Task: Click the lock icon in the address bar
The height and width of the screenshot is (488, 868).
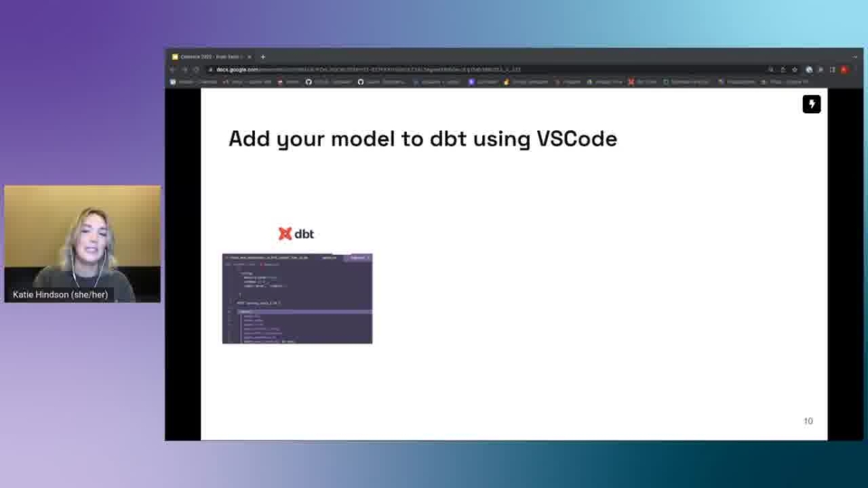Action: [x=211, y=70]
